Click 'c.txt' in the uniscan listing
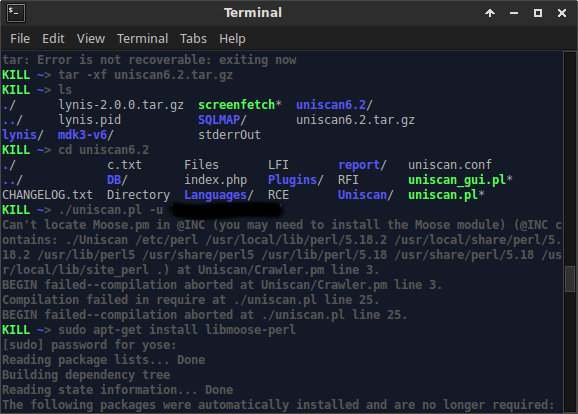 tap(124, 165)
